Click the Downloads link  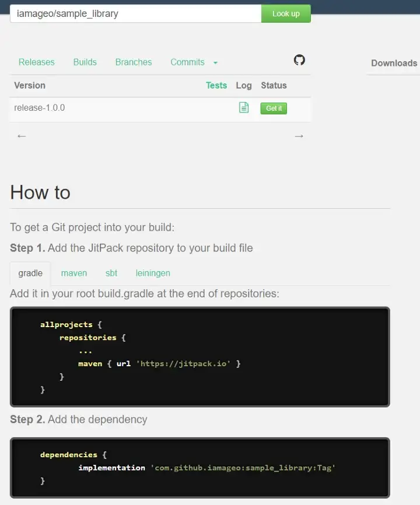(x=394, y=63)
